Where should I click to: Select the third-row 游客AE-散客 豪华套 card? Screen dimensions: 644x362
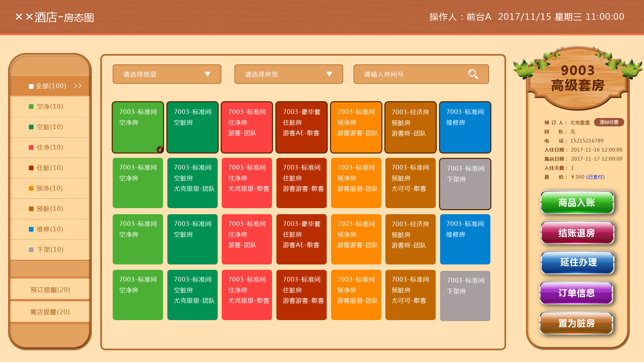pos(301,239)
